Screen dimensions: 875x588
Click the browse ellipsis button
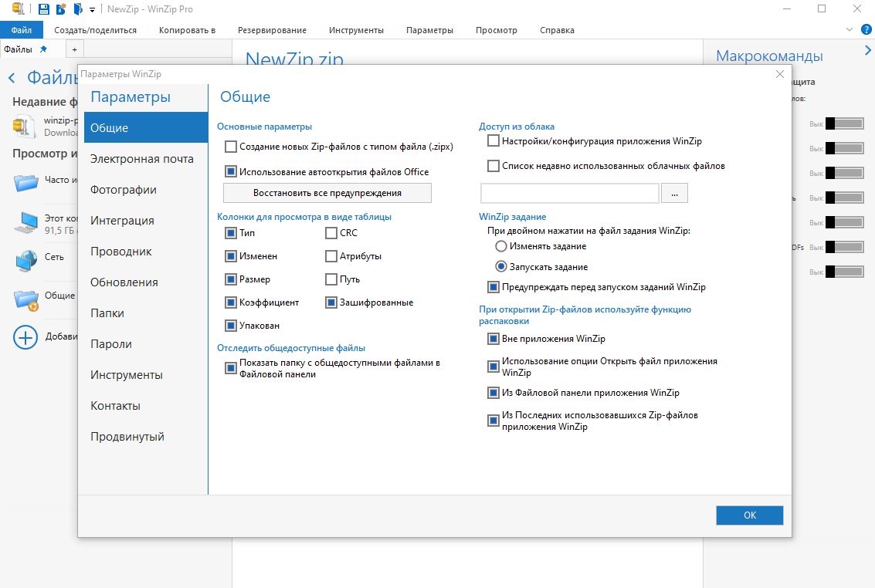coord(675,194)
